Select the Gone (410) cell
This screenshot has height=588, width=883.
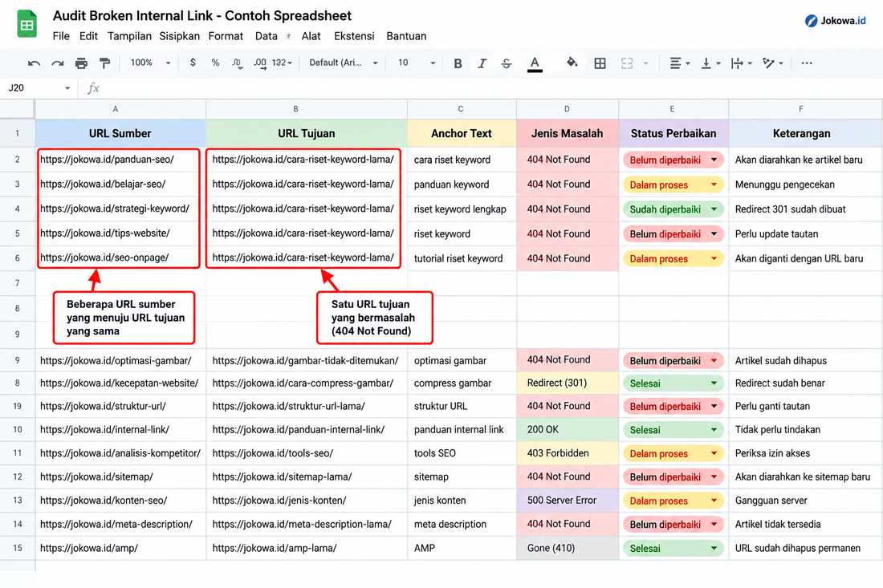click(567, 548)
